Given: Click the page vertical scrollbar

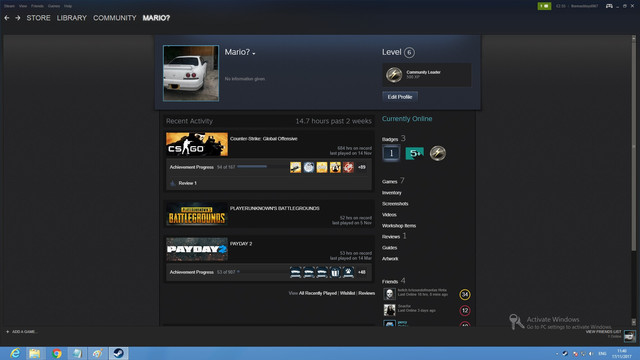Looking at the screenshot, I should click(x=633, y=180).
